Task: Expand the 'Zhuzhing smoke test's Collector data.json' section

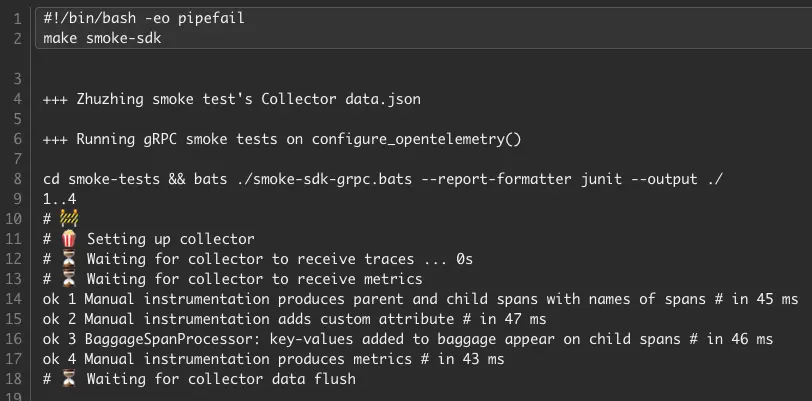Action: point(232,99)
